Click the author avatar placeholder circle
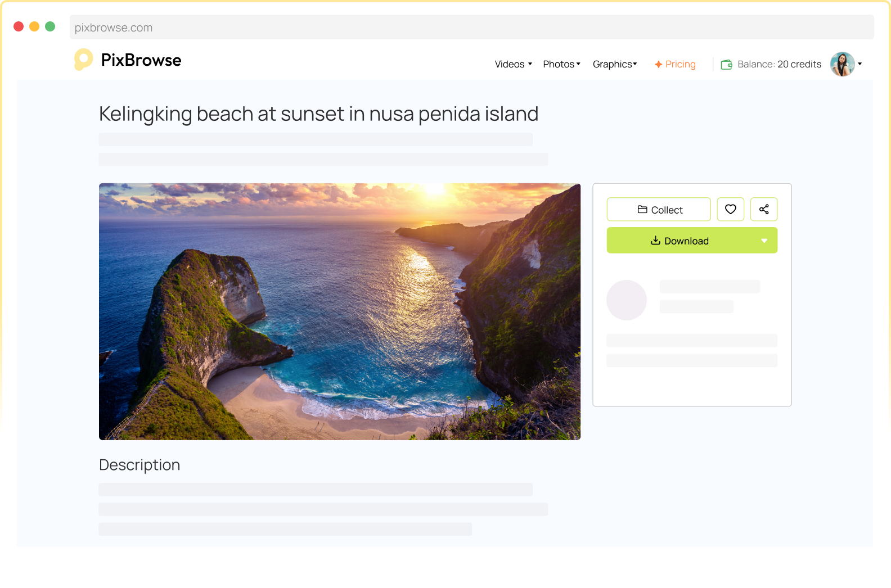The image size is (891, 588). click(626, 300)
